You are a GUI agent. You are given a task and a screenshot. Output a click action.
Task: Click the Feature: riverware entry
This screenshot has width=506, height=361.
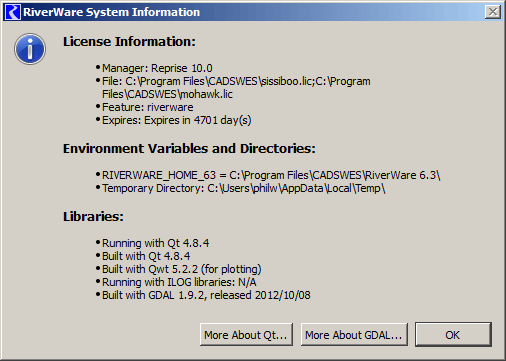[x=147, y=107]
